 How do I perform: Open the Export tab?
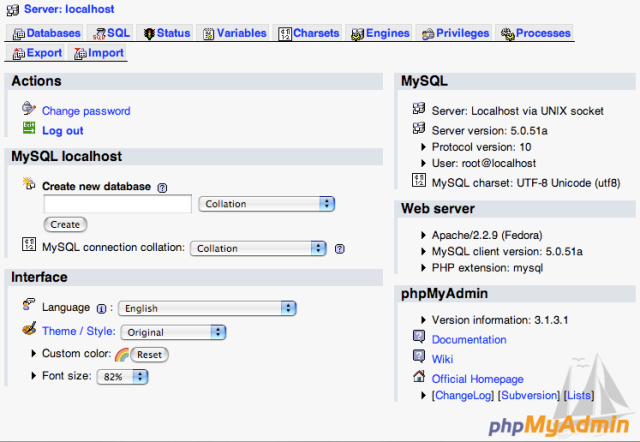coord(37,53)
